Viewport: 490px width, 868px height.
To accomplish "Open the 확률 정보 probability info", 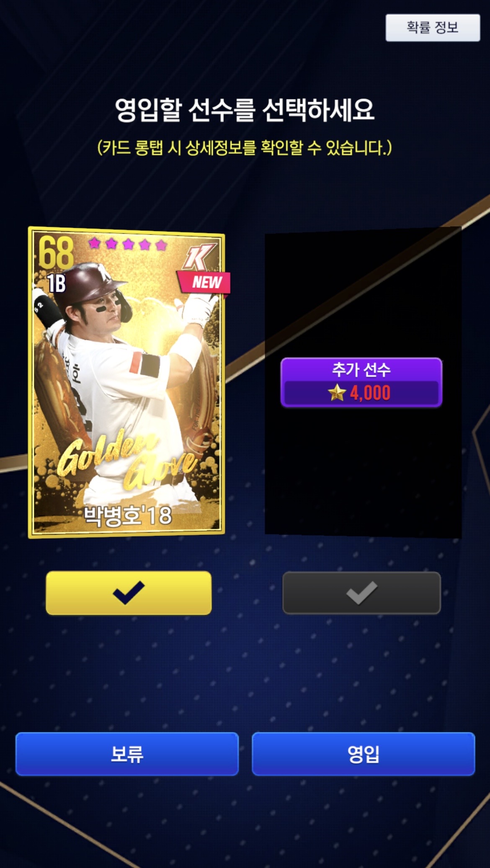I will tap(433, 28).
